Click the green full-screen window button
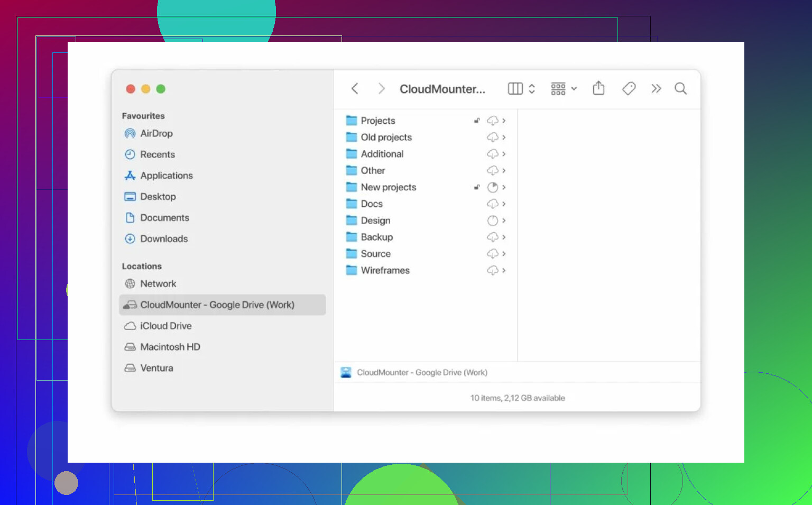812x505 pixels. click(x=161, y=89)
